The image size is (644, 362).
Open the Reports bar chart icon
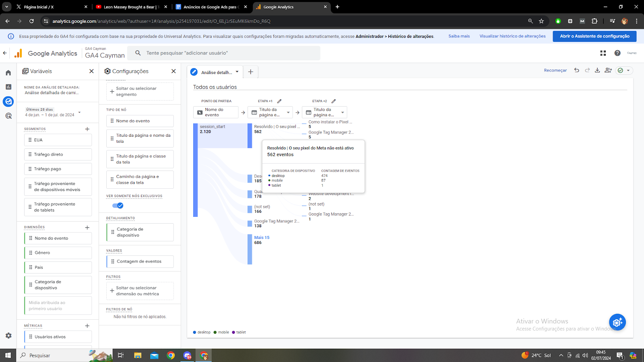coord(8,87)
